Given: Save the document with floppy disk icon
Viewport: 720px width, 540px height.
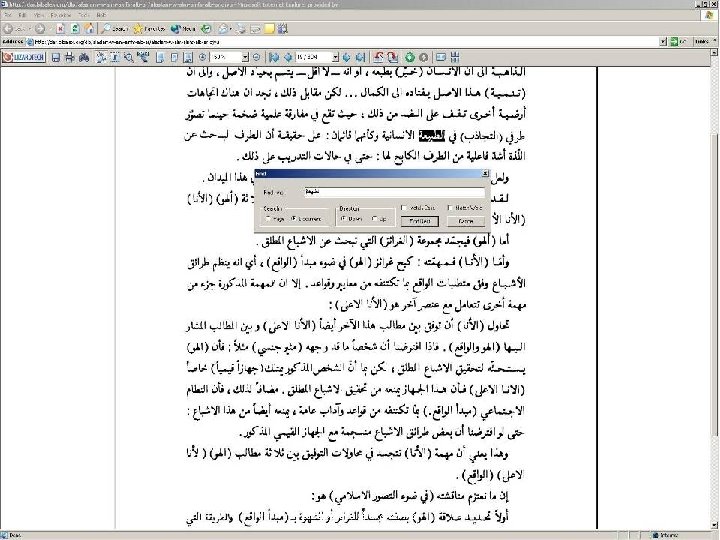Looking at the screenshot, I should tap(56, 57).
